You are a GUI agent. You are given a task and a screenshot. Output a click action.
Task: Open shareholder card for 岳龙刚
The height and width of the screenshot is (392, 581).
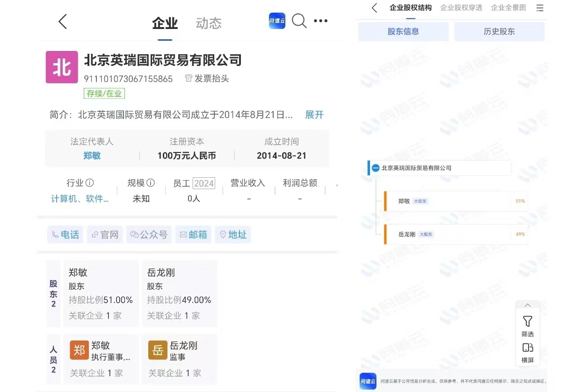179,293
